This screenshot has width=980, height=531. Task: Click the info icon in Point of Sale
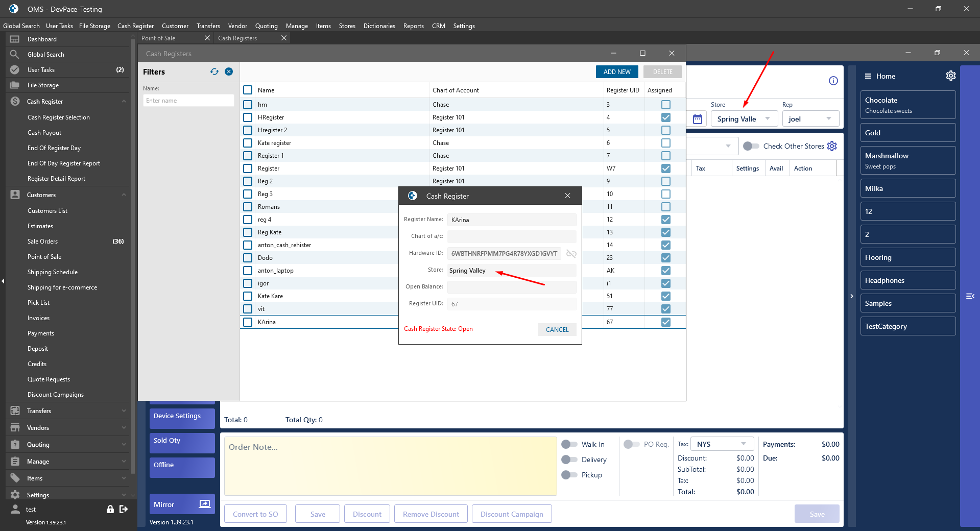tap(833, 81)
